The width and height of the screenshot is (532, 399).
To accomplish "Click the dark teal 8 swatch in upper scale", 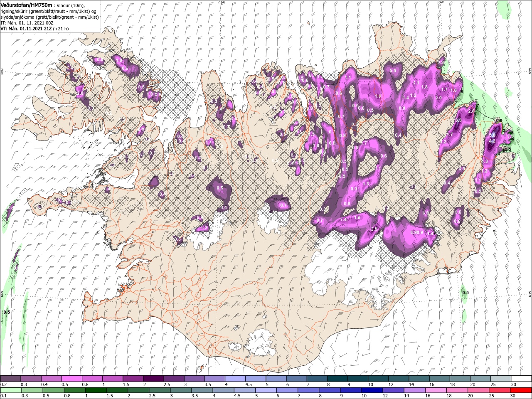I will tap(337, 379).
